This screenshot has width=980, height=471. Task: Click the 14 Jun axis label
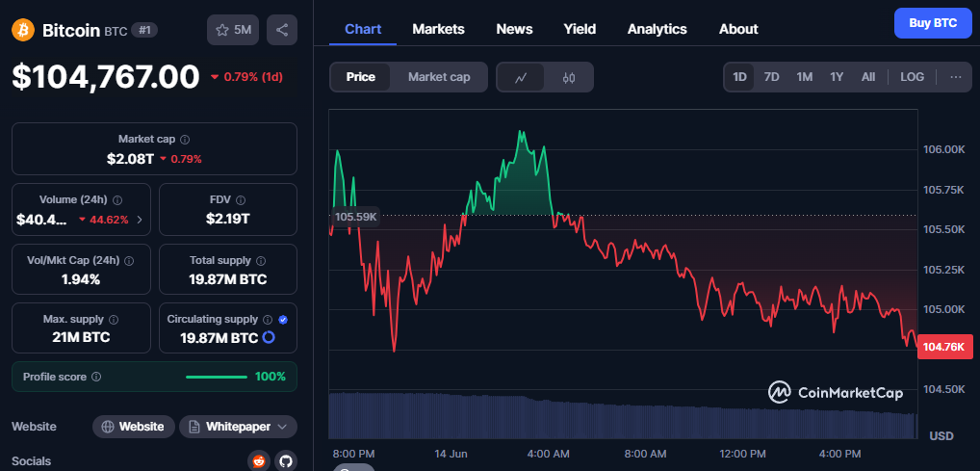[x=451, y=454]
